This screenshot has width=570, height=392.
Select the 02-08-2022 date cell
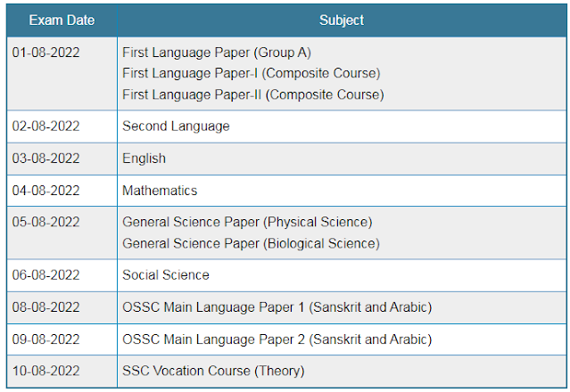point(62,127)
